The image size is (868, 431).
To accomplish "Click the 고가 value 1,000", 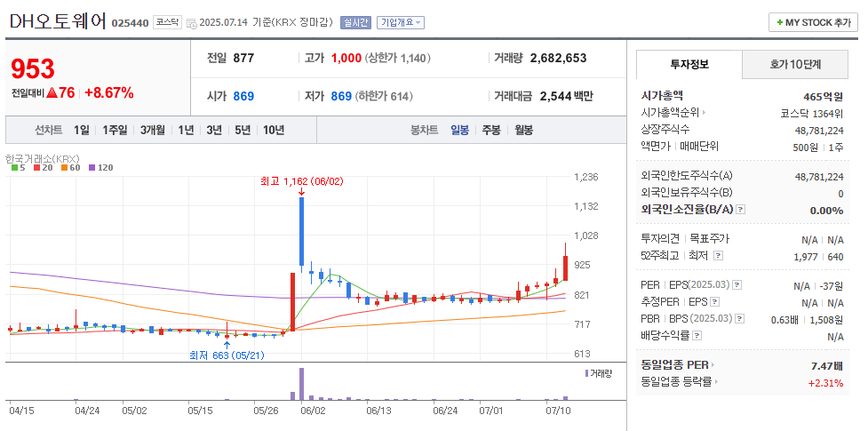I will (346, 58).
